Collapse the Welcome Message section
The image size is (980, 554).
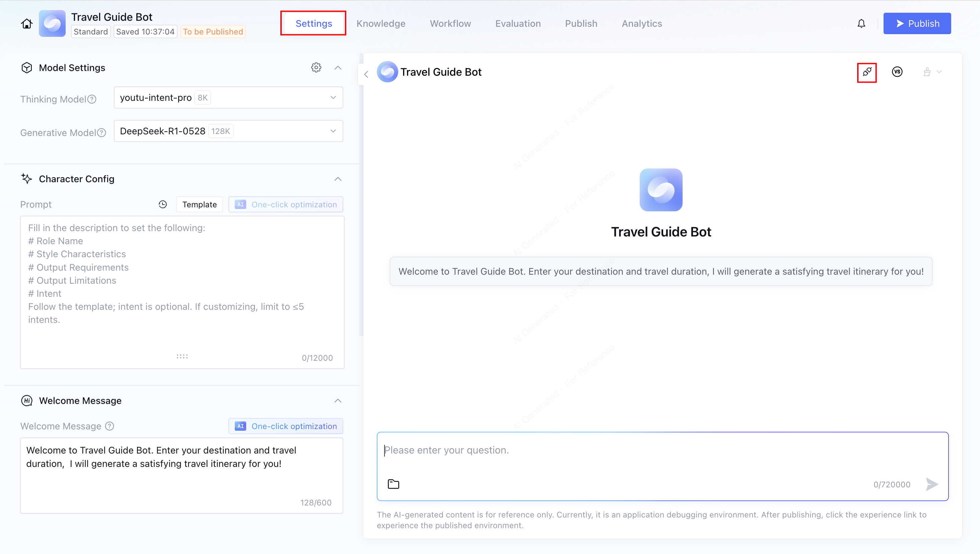click(x=338, y=401)
